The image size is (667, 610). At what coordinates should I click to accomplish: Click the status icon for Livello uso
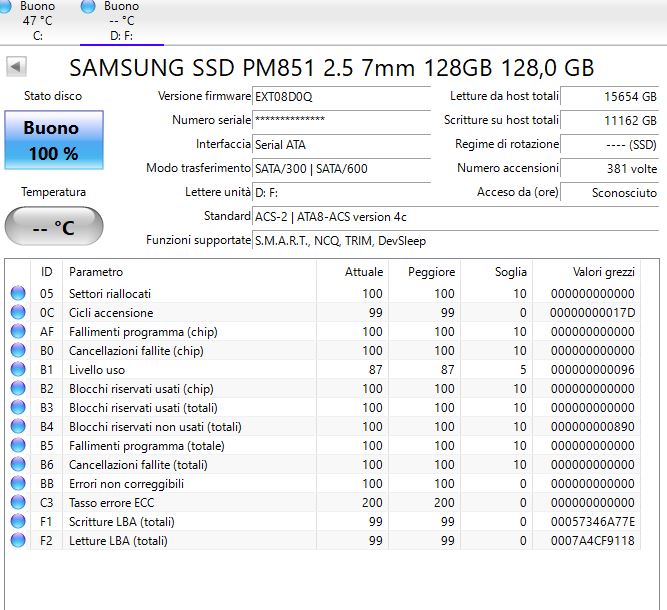tap(18, 369)
